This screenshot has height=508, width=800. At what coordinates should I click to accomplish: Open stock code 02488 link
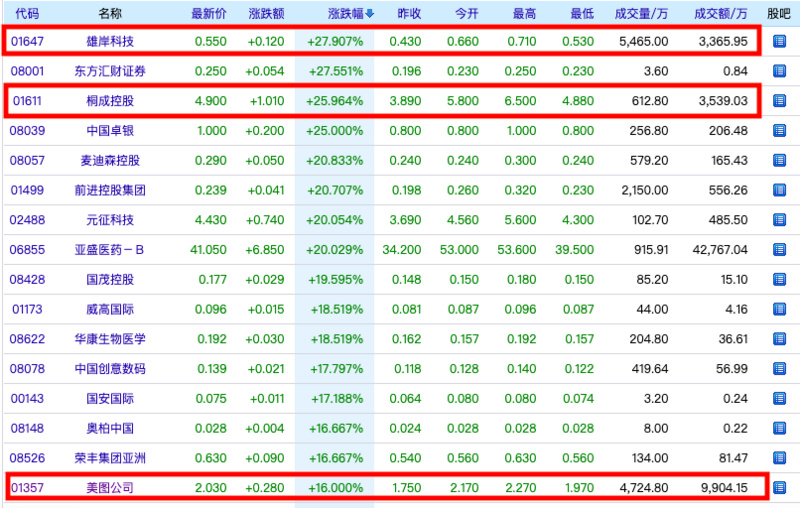(x=27, y=220)
